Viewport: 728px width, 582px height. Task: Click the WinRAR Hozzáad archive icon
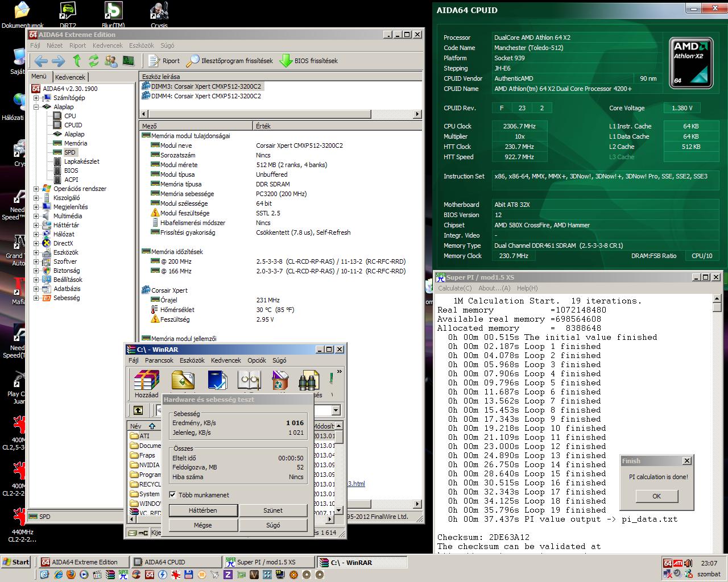coord(146,381)
